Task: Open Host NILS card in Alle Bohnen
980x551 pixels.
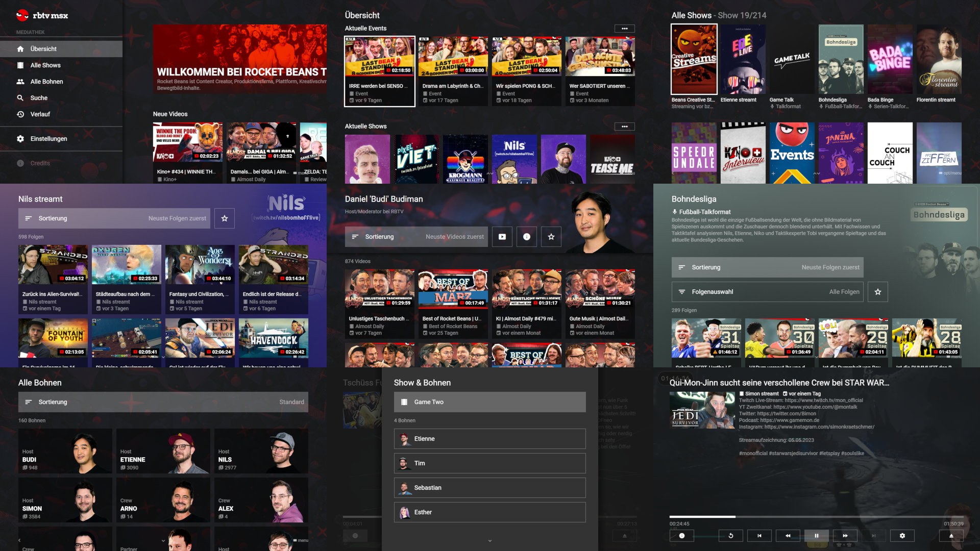Action: click(x=261, y=451)
